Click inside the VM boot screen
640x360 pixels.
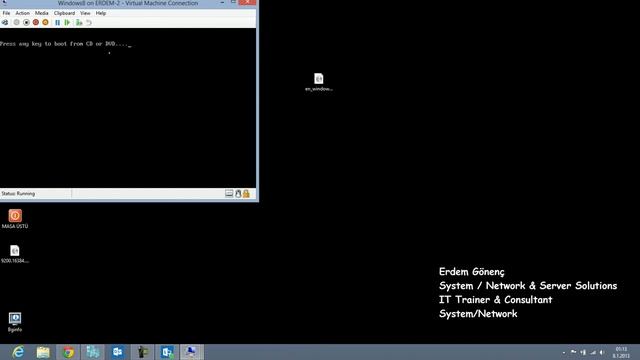[x=128, y=108]
